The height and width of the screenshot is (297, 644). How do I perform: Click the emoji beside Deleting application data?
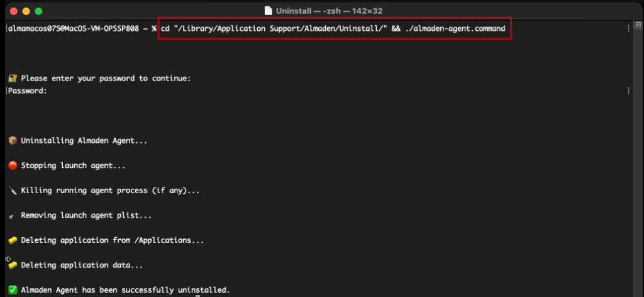(x=13, y=265)
